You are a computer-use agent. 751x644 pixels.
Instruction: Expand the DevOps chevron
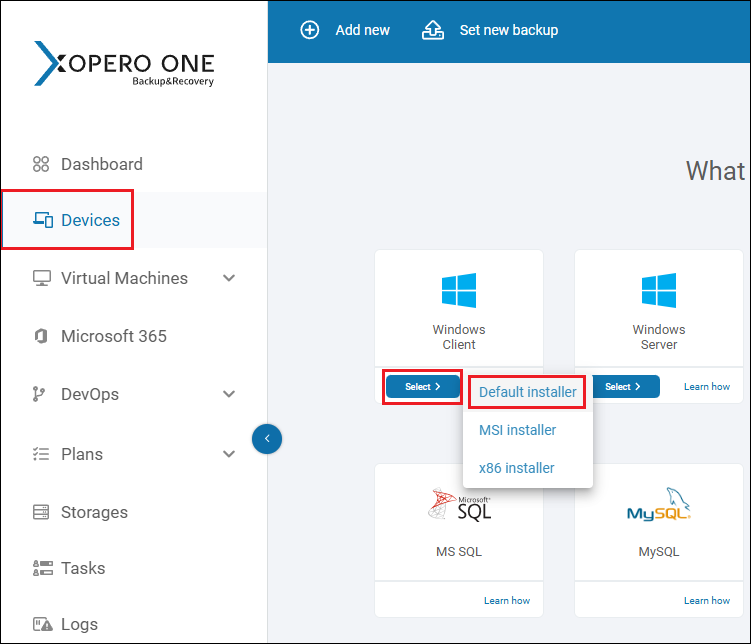[x=229, y=394]
